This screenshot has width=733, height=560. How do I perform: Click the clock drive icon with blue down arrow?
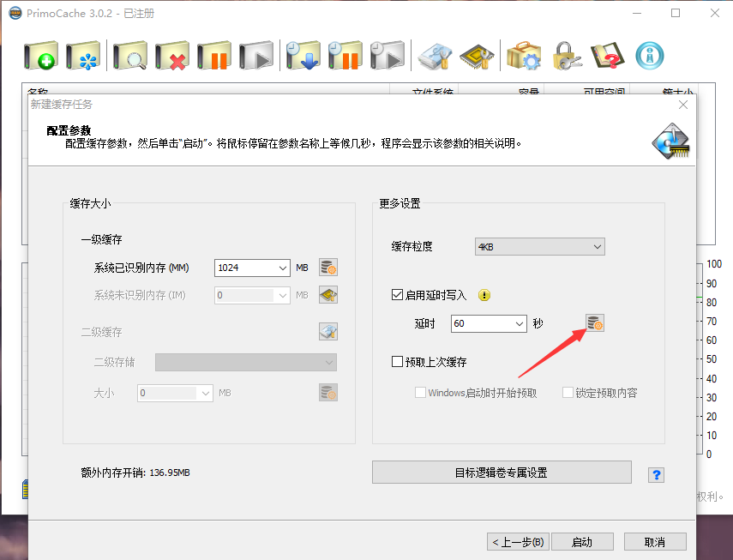[x=303, y=56]
